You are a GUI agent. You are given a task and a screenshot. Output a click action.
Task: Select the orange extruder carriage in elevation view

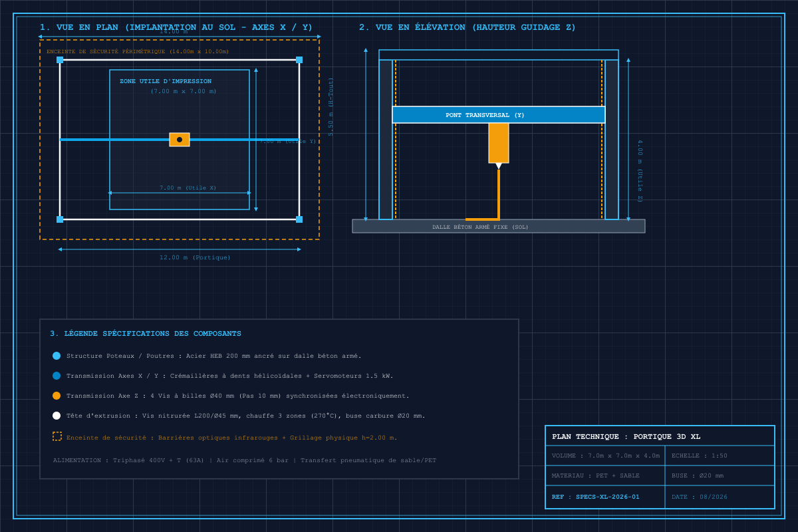[499, 143]
